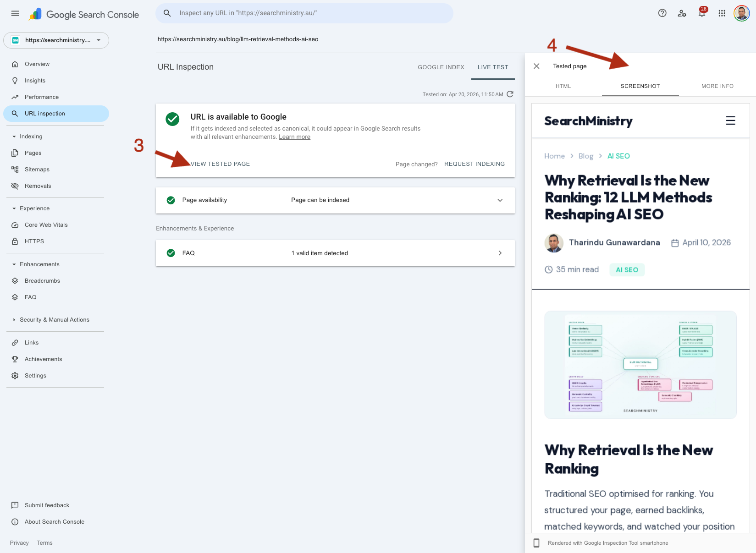Open the MORE INFO tab

tap(717, 86)
